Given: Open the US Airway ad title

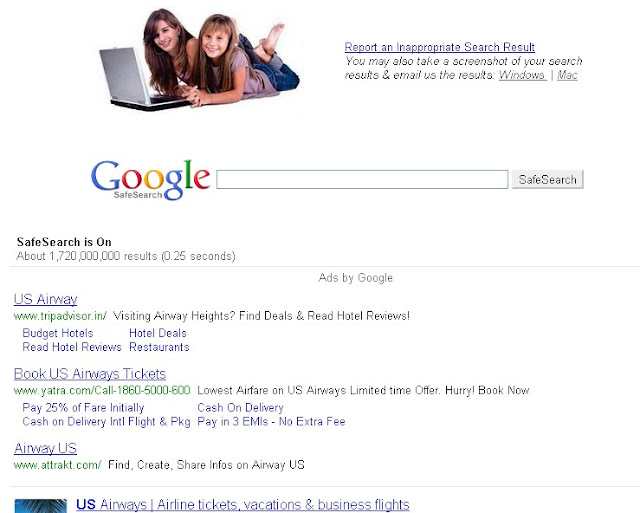Looking at the screenshot, I should 45,299.
